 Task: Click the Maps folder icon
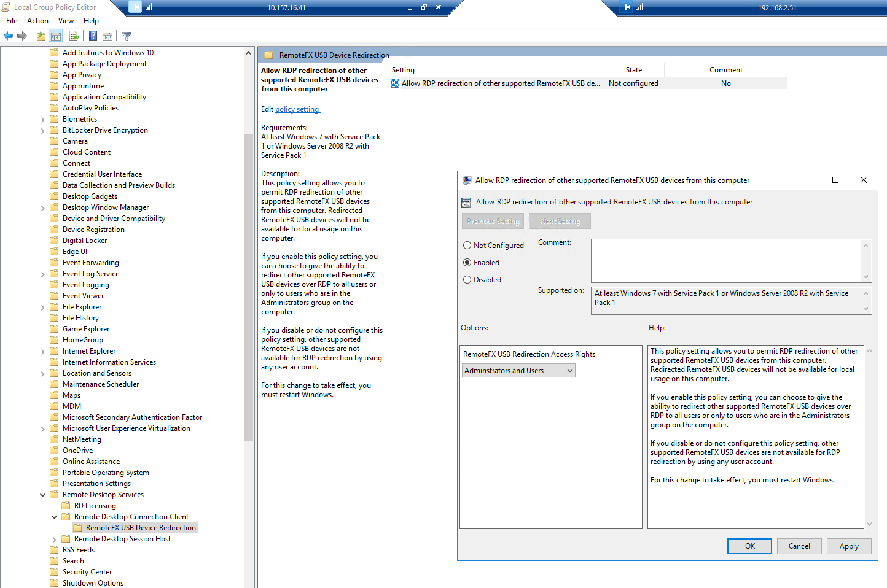(x=54, y=395)
